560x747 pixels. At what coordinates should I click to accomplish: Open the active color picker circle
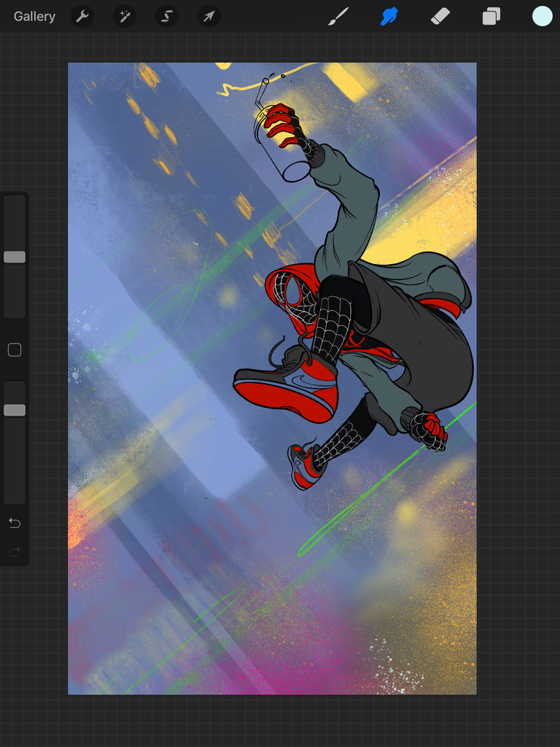pyautogui.click(x=542, y=16)
